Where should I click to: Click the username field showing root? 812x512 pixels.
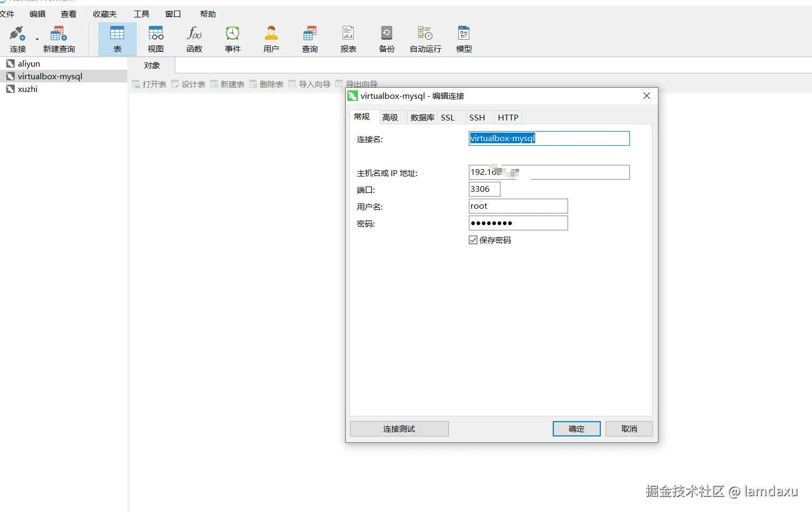click(x=518, y=206)
